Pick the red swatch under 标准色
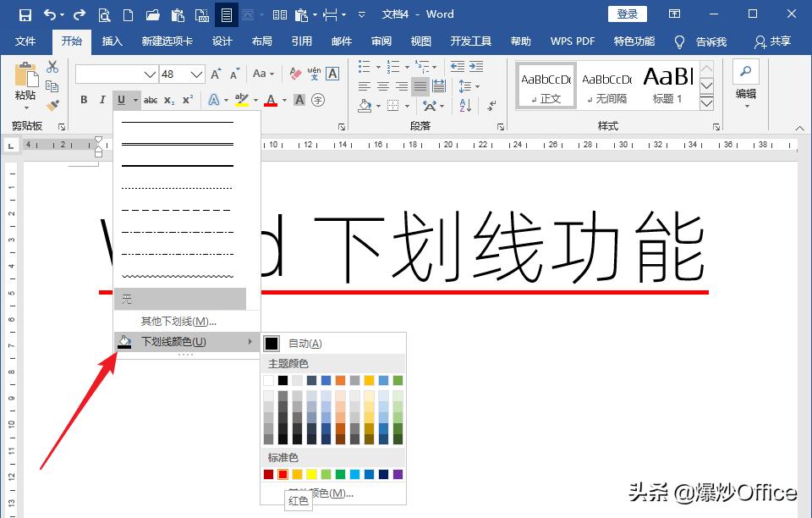Screen dimensions: 812x518 pyautogui.click(x=281, y=475)
